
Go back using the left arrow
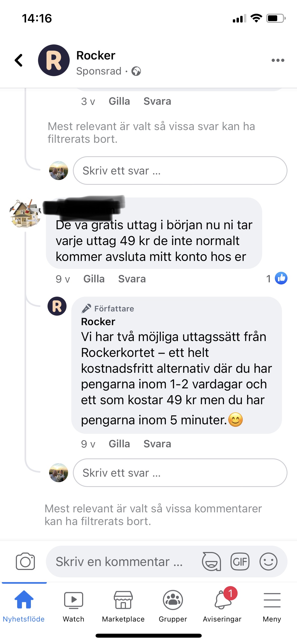tap(18, 60)
